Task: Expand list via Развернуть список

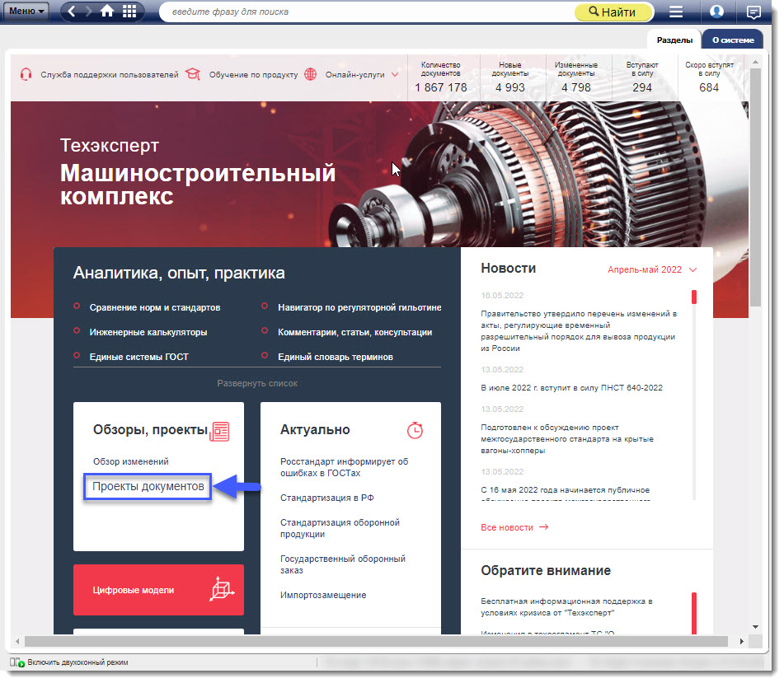Action: pos(257,383)
